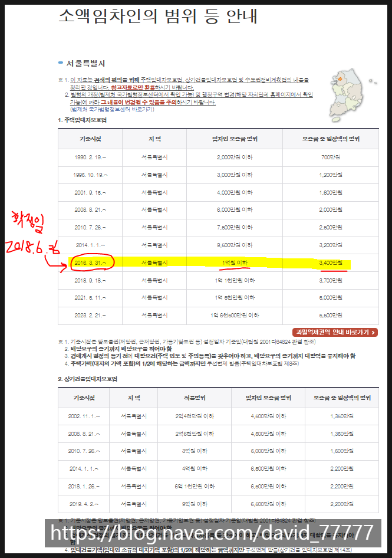Click the heading 2. 상가건물임대차보호법
The image size is (392, 558).
click(x=87, y=379)
